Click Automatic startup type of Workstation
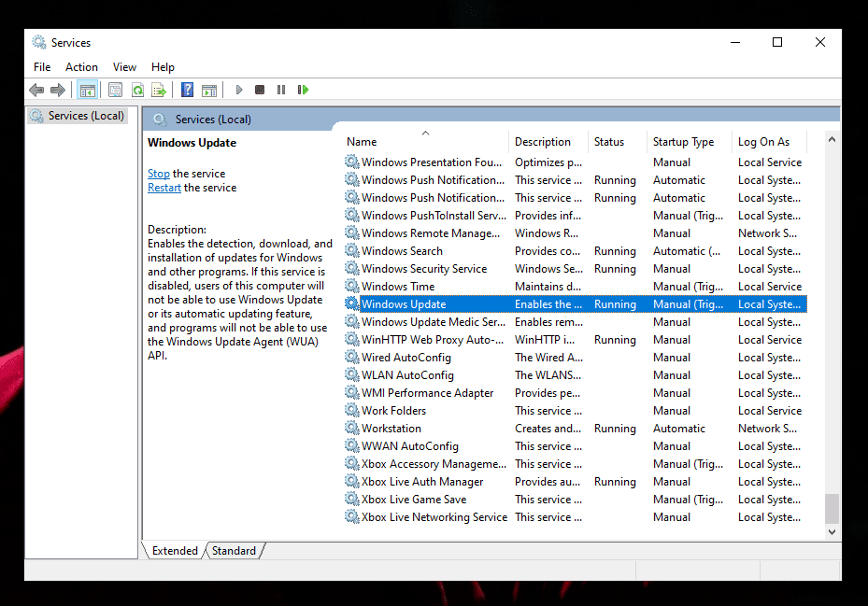Image resolution: width=868 pixels, height=606 pixels. [678, 429]
